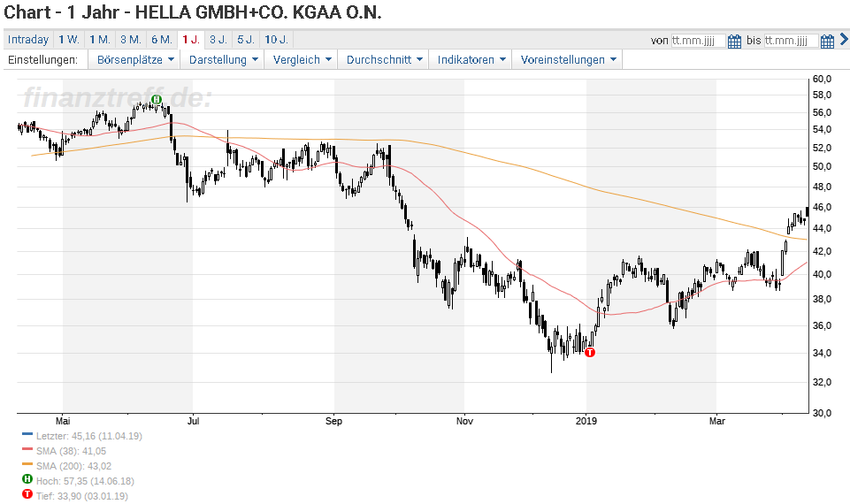Click the 46,0 price axis label

[x=823, y=207]
